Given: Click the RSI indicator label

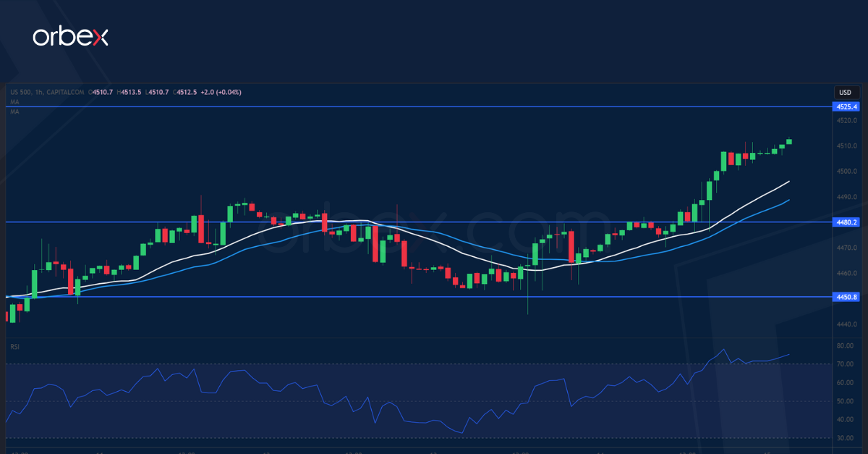Looking at the screenshot, I should pos(14,347).
